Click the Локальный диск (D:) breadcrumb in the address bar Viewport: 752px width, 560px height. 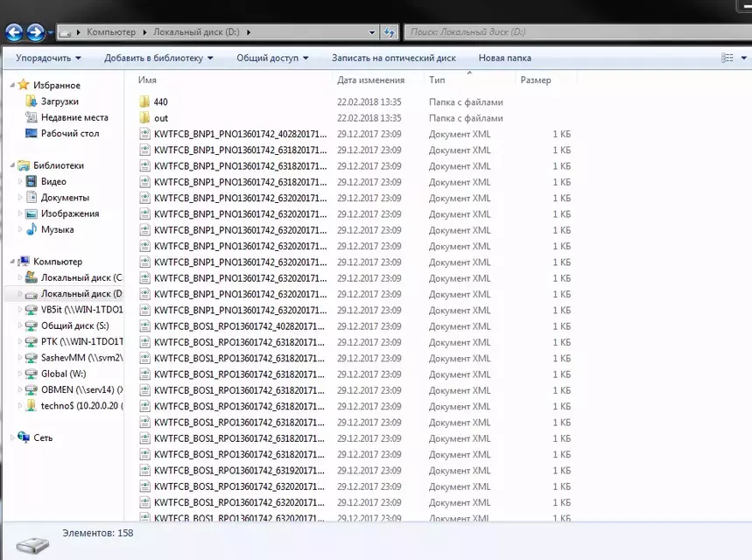(196, 32)
